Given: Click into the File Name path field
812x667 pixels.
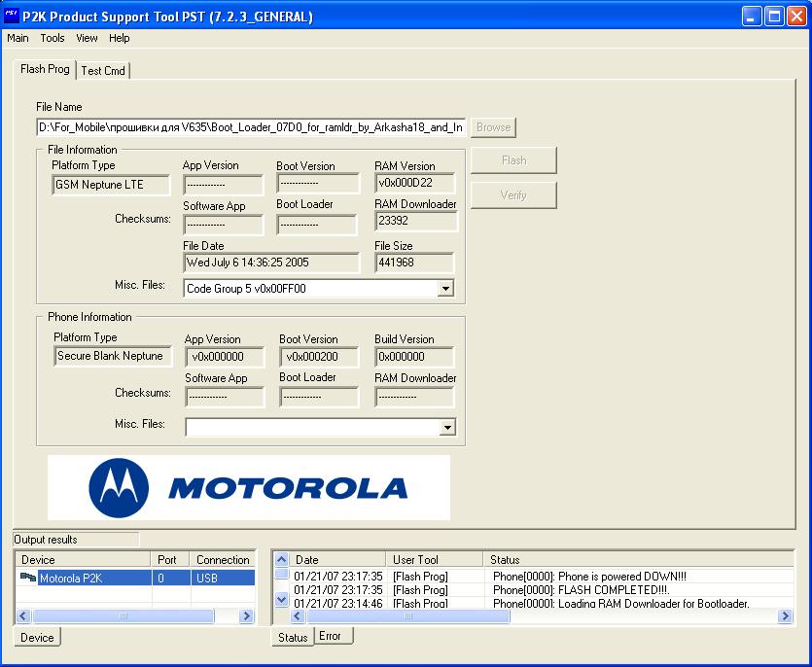Looking at the screenshot, I should 251,126.
